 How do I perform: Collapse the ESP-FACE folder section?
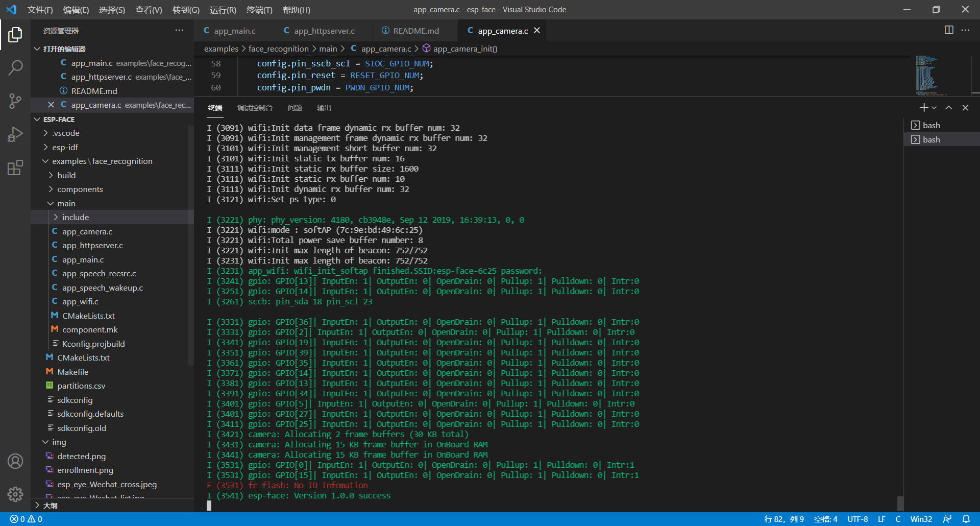112,119
